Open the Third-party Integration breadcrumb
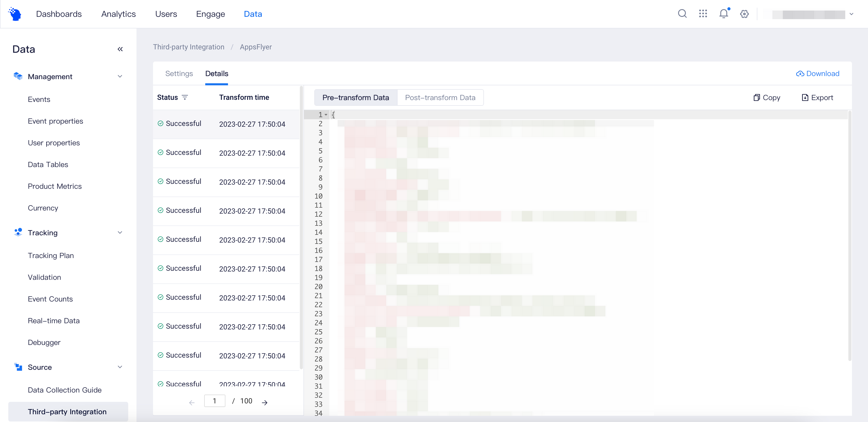This screenshot has height=422, width=868. pos(188,47)
